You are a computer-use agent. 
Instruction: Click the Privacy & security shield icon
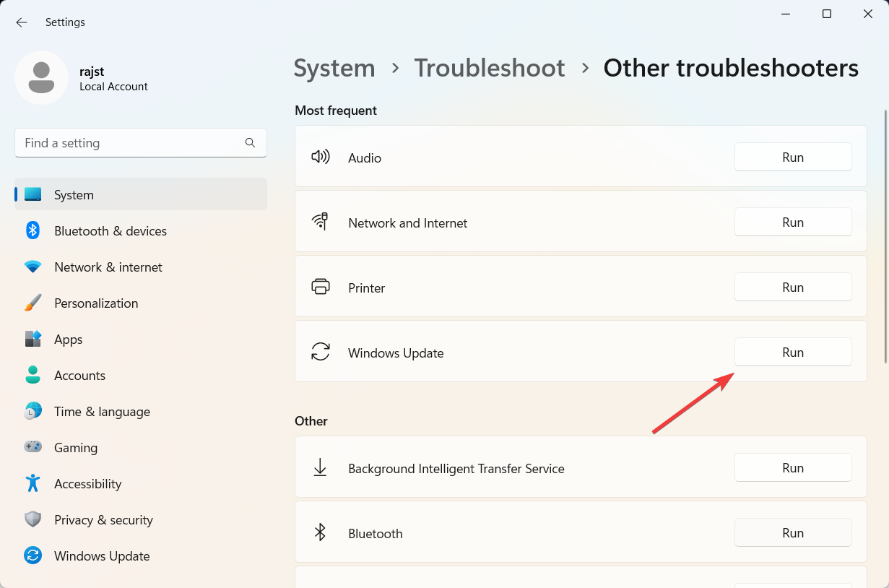tap(33, 519)
